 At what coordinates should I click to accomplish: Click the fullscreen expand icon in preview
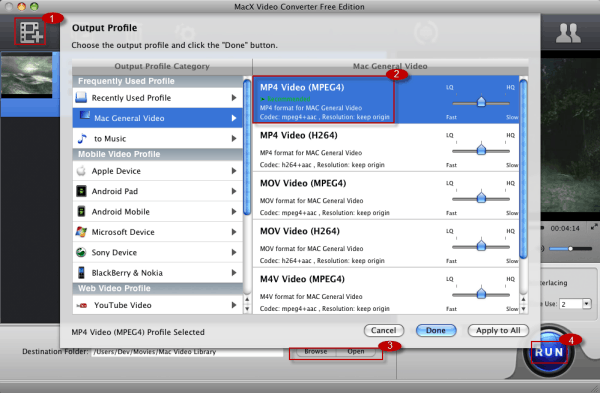(x=594, y=227)
